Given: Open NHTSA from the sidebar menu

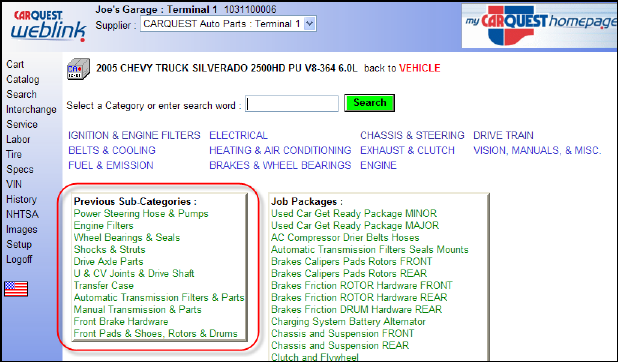Looking at the screenshot, I should click(x=22, y=214).
